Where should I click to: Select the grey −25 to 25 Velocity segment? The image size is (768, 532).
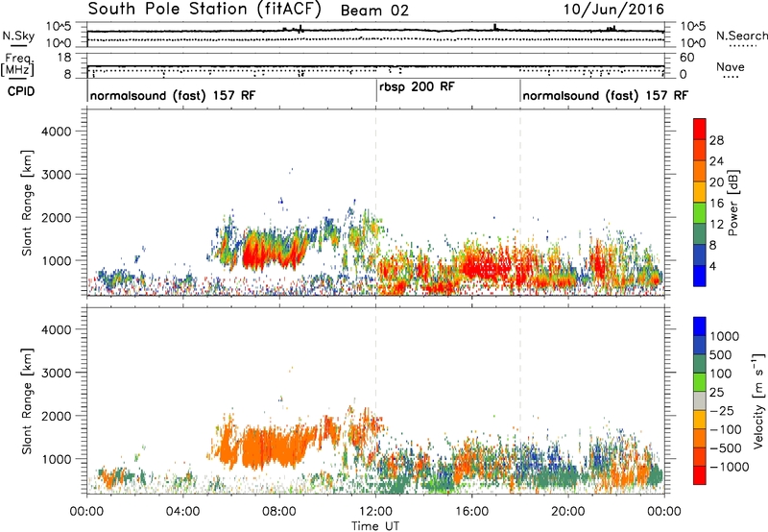(x=700, y=400)
